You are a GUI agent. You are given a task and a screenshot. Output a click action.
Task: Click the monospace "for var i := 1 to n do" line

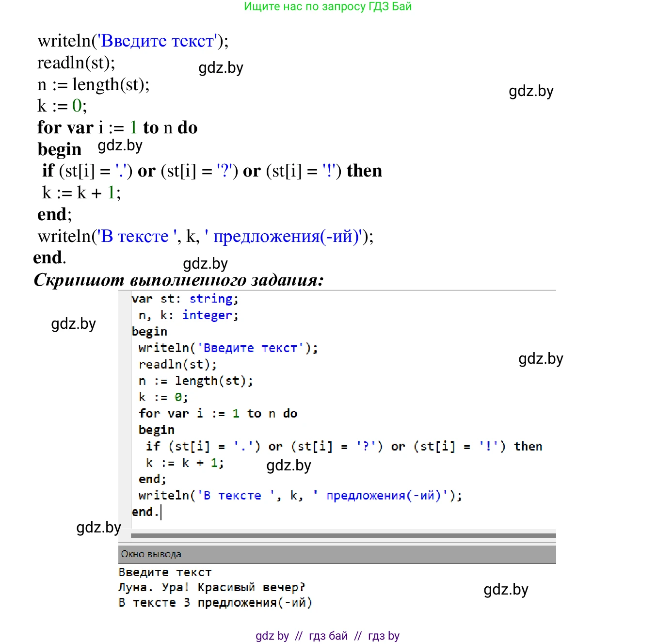(x=218, y=414)
